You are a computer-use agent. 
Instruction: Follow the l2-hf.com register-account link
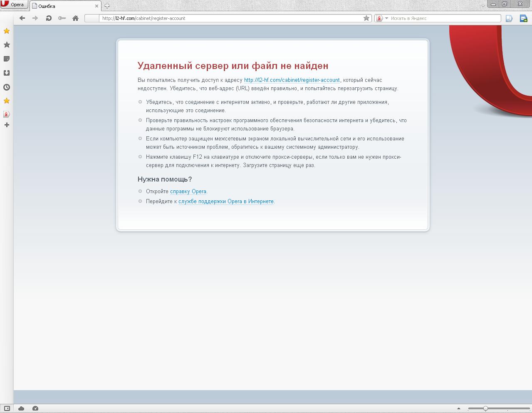292,80
